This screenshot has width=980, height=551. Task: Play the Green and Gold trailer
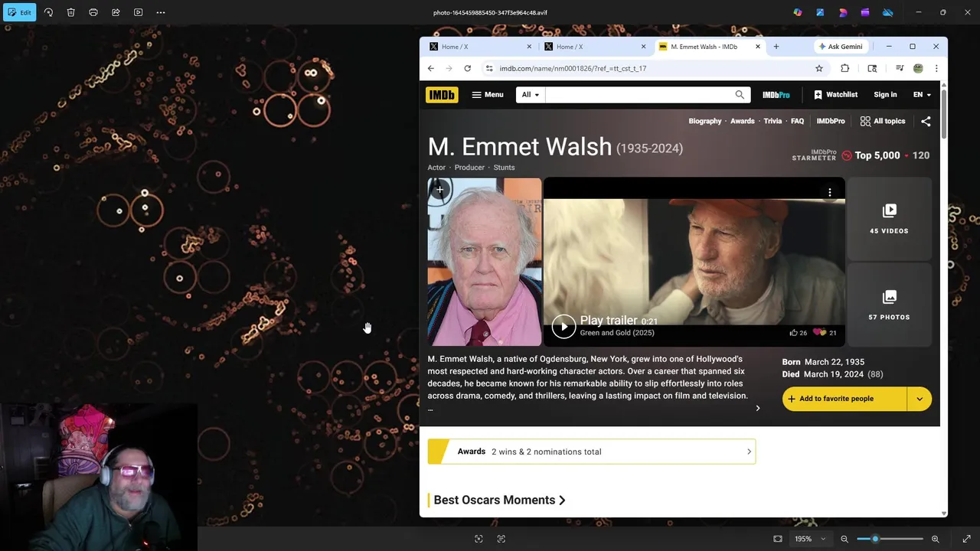coord(563,326)
